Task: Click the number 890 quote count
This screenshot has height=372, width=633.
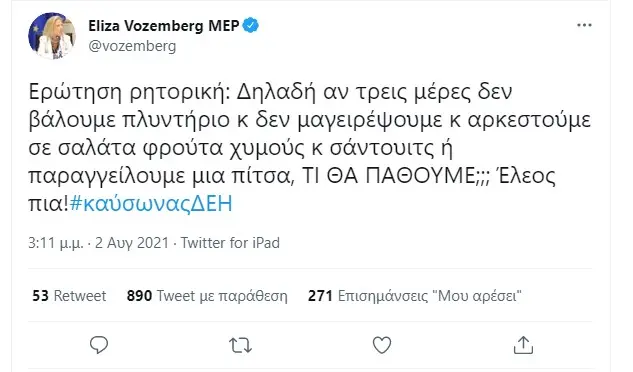Action: 139,296
